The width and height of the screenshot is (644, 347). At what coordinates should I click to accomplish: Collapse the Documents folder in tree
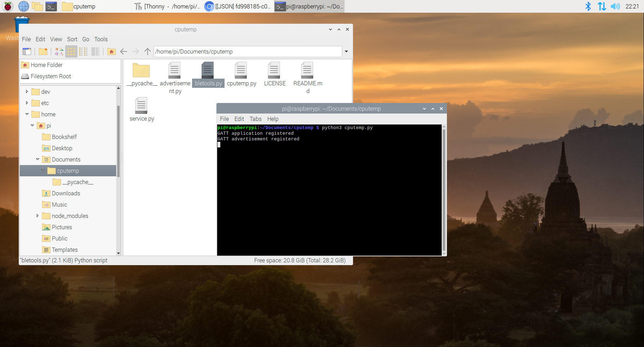click(37, 159)
